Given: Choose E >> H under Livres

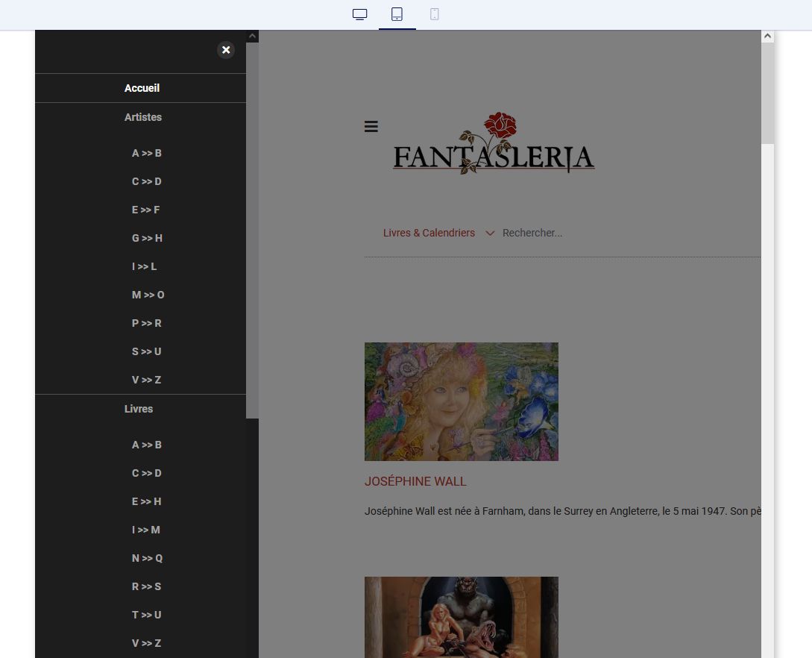Looking at the screenshot, I should (147, 501).
